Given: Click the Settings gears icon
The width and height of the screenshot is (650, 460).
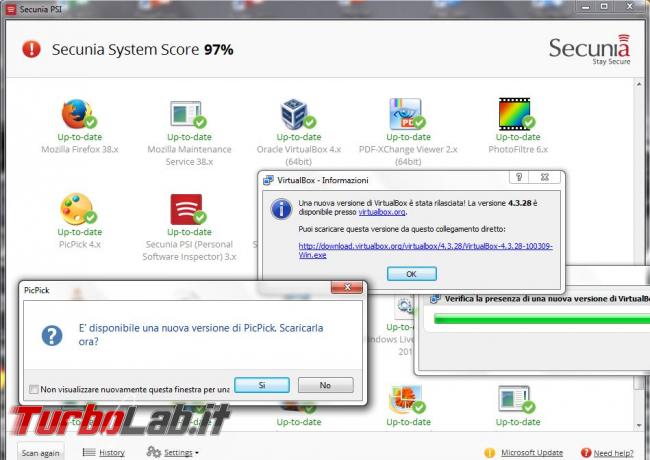Looking at the screenshot, I should 153,452.
